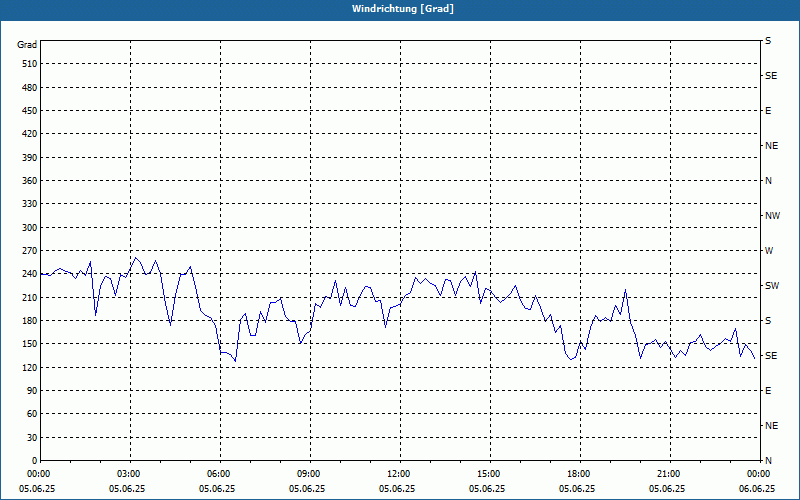This screenshot has height=500, width=800.
Task: Select the 390 y-axis value
Action: click(x=30, y=158)
